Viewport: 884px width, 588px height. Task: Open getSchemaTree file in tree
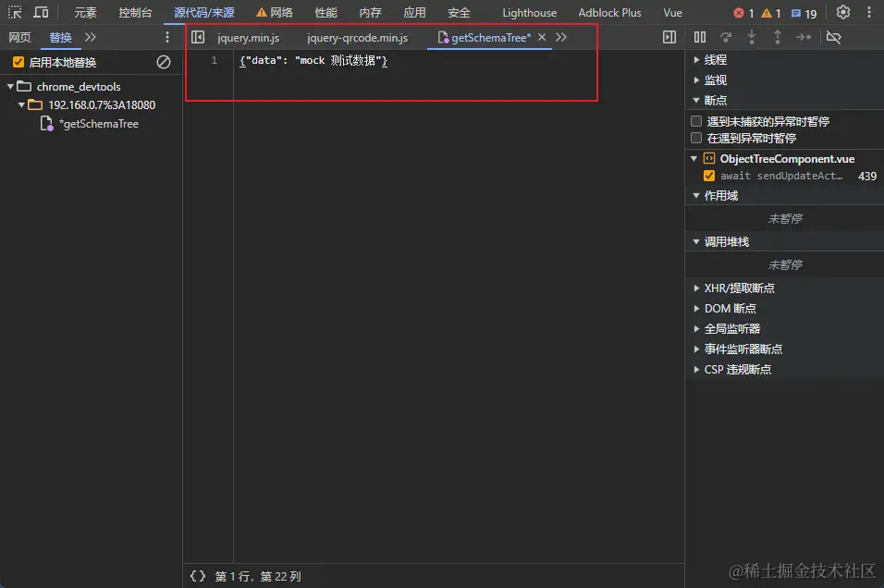click(98, 124)
